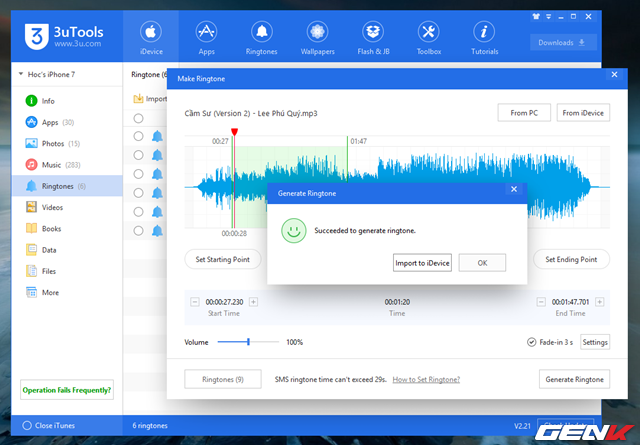The image size is (640, 445).
Task: Select More in the sidebar
Action: [67, 292]
